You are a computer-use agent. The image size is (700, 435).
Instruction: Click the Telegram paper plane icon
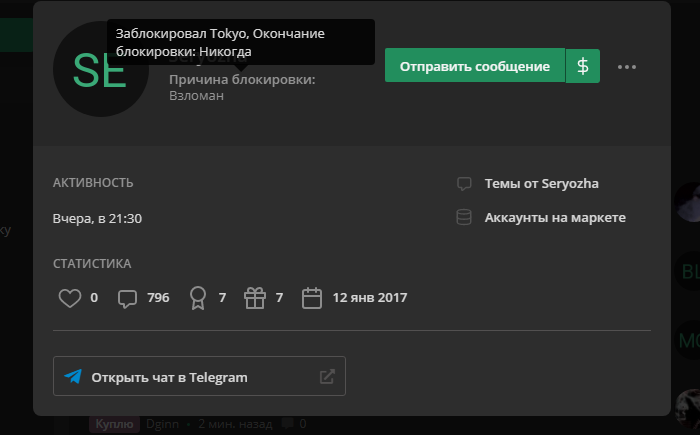pyautogui.click(x=73, y=376)
